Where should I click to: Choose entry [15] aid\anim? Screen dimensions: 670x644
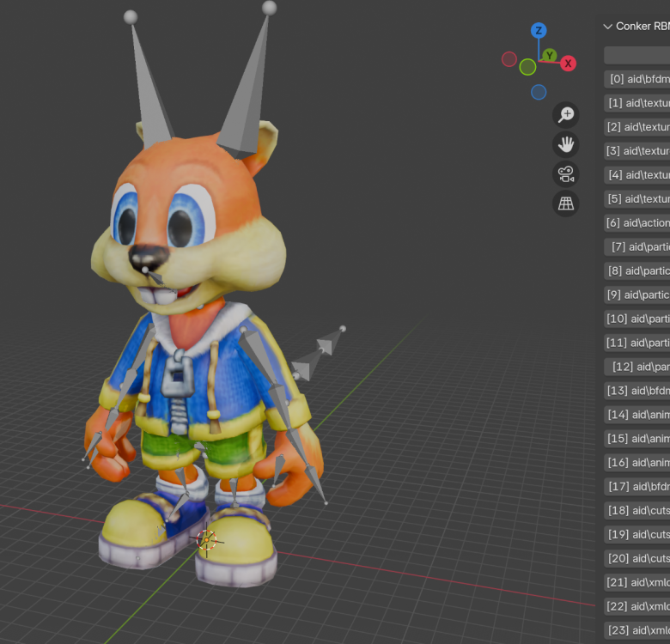click(636, 438)
